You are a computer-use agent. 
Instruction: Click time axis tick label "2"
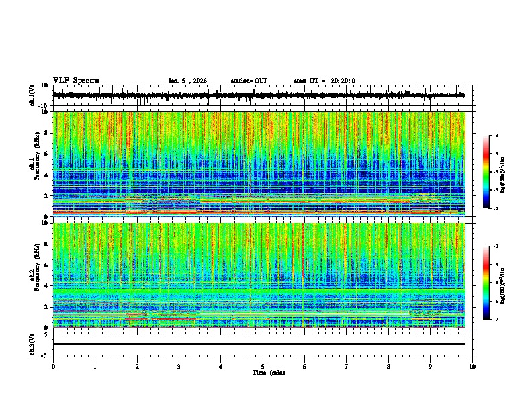pos(137,367)
